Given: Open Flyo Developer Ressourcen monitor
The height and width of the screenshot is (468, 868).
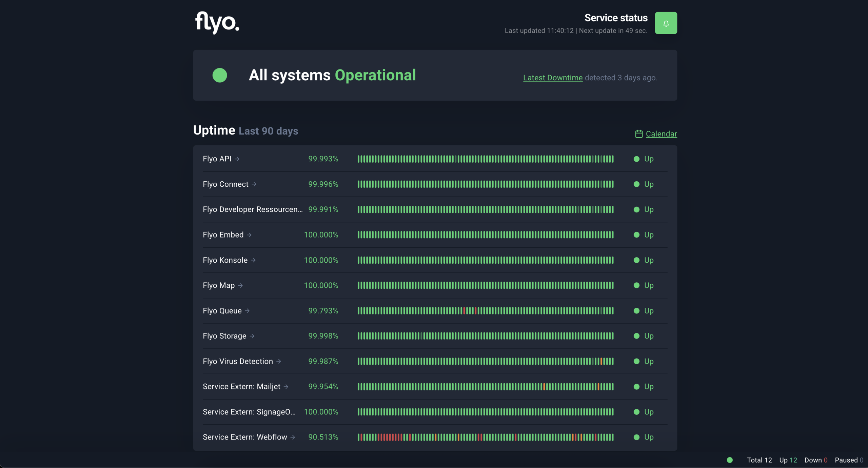Looking at the screenshot, I should [x=253, y=209].
